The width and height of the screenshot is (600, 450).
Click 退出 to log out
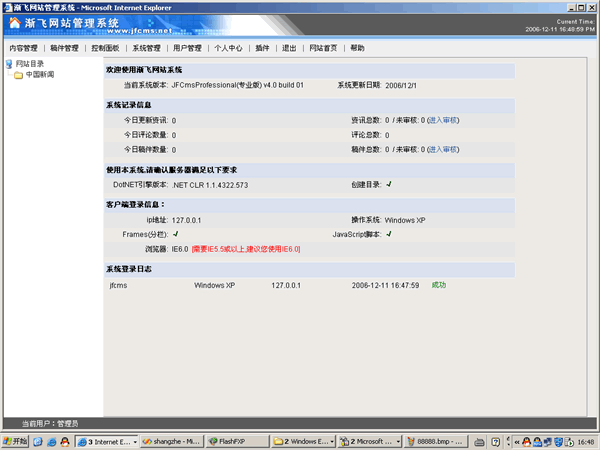[x=289, y=48]
